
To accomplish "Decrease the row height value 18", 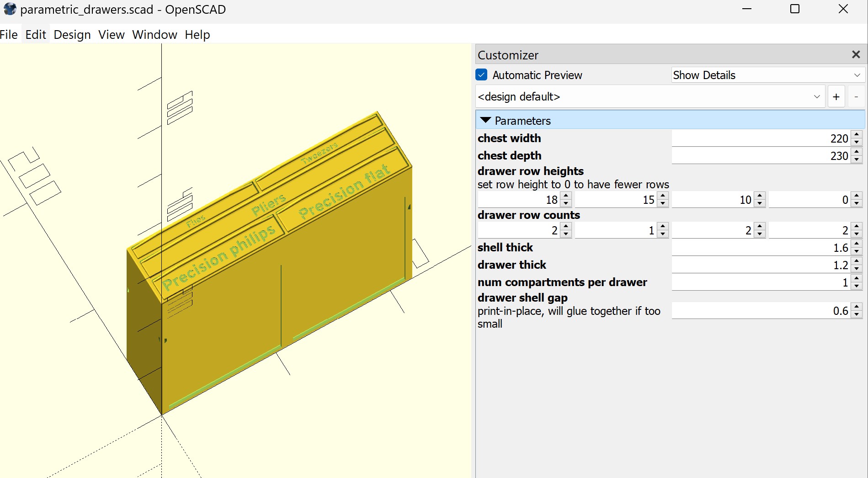I will (x=566, y=204).
